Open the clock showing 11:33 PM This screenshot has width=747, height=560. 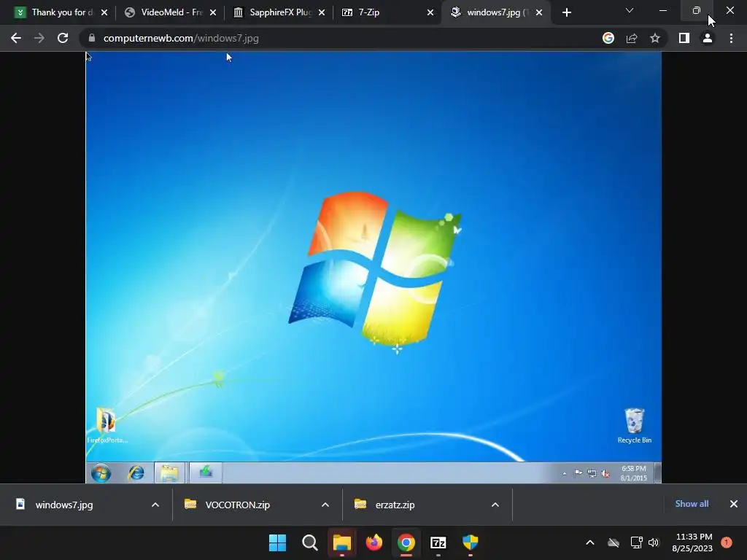(x=692, y=542)
